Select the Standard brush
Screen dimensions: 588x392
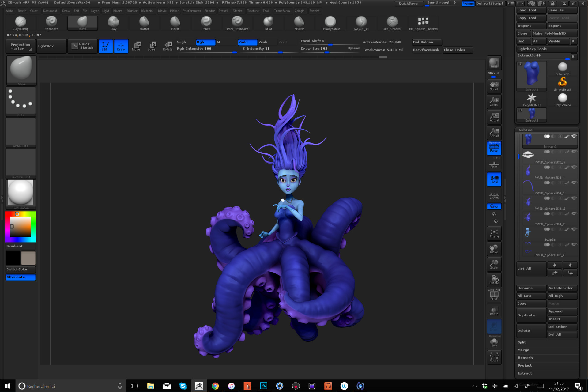pos(51,23)
